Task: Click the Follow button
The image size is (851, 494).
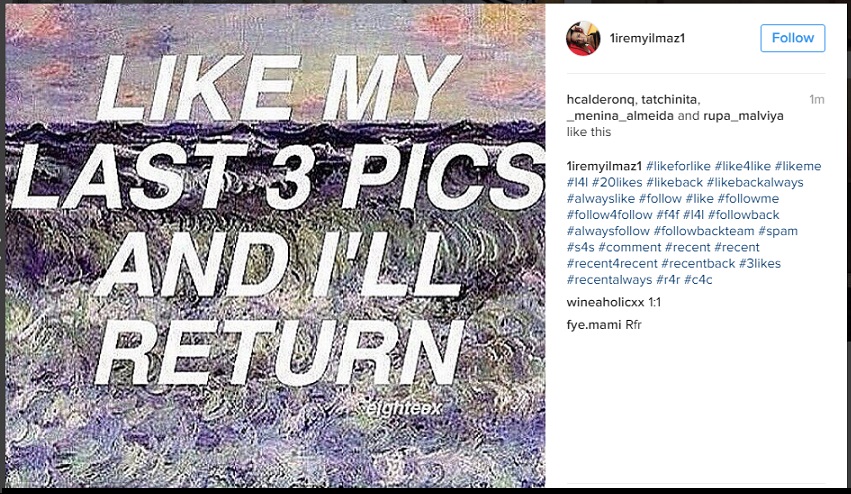Action: (x=792, y=38)
